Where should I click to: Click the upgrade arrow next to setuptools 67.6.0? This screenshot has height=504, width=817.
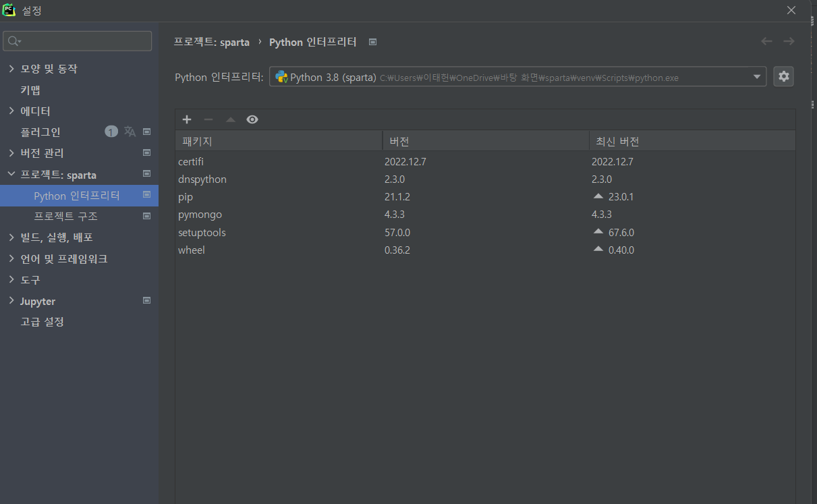point(598,231)
